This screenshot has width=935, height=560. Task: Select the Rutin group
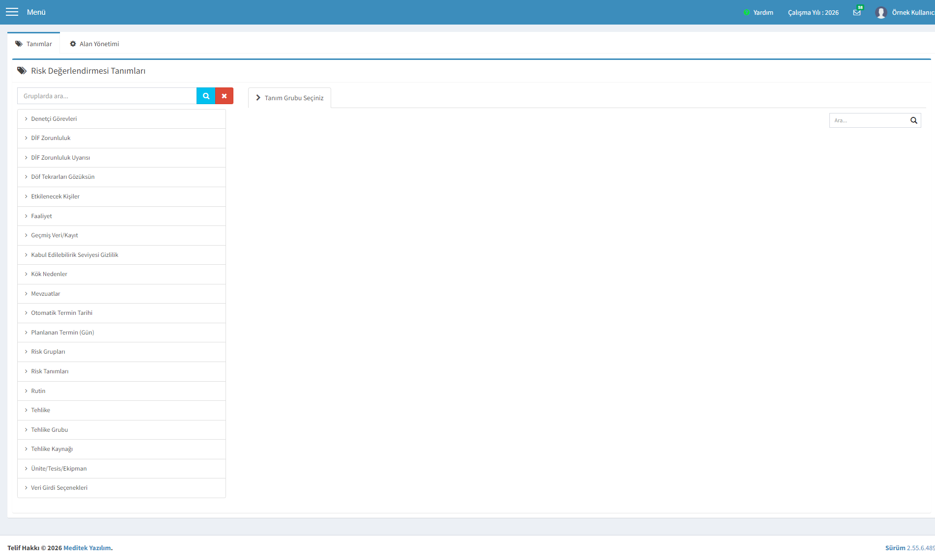pyautogui.click(x=121, y=391)
